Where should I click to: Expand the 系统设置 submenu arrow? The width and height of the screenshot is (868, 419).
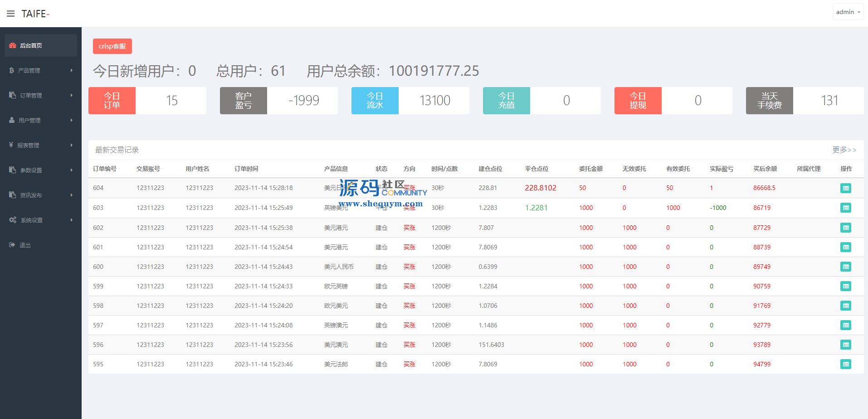(71, 220)
